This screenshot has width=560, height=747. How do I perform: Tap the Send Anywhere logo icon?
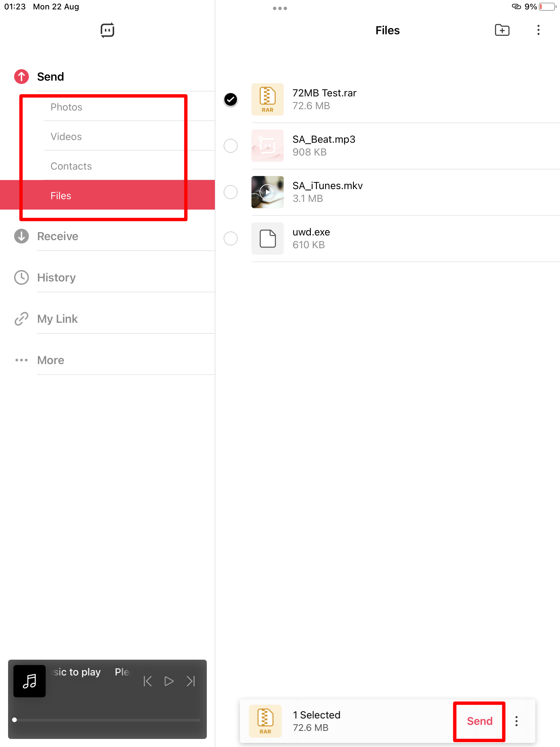[107, 30]
